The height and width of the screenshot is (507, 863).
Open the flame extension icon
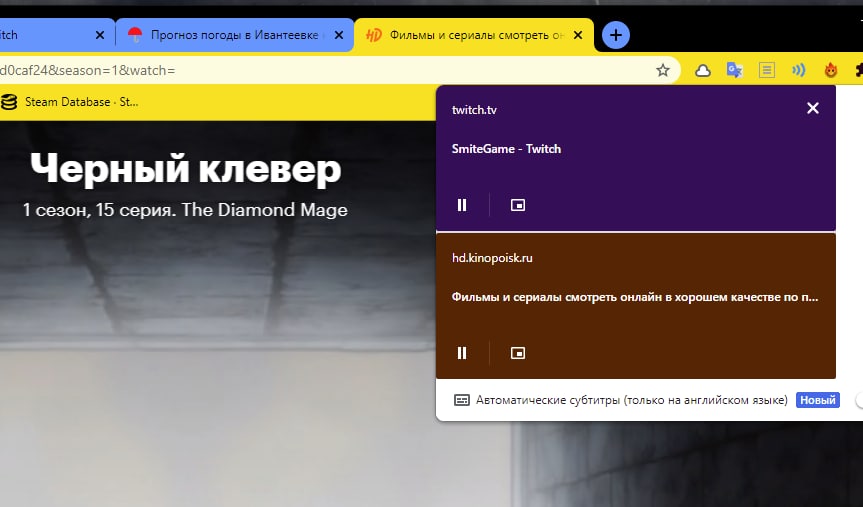831,70
